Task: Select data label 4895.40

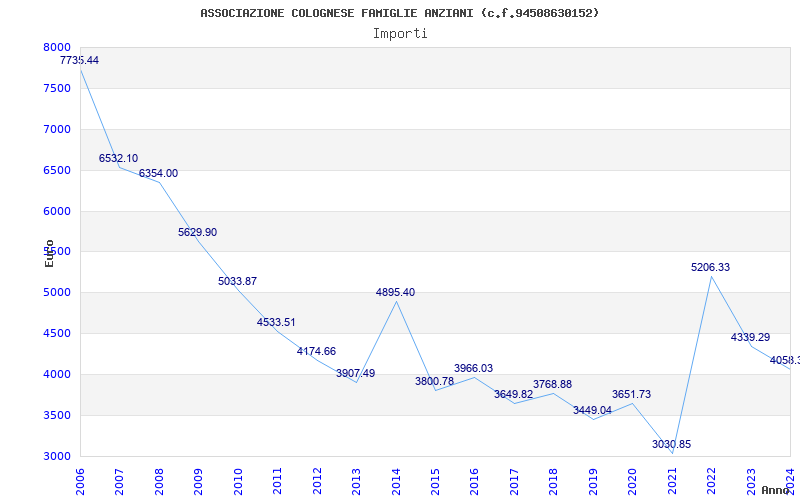Action: click(395, 292)
